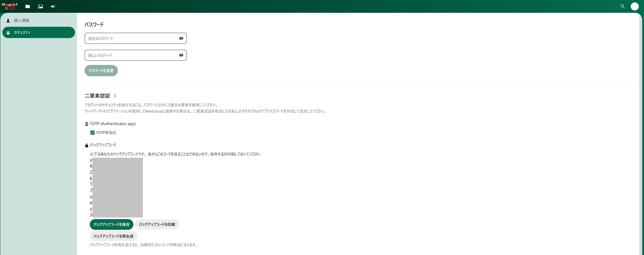Open the user avatar menu
Image resolution: width=644 pixels, height=255 pixels.
click(635, 7)
